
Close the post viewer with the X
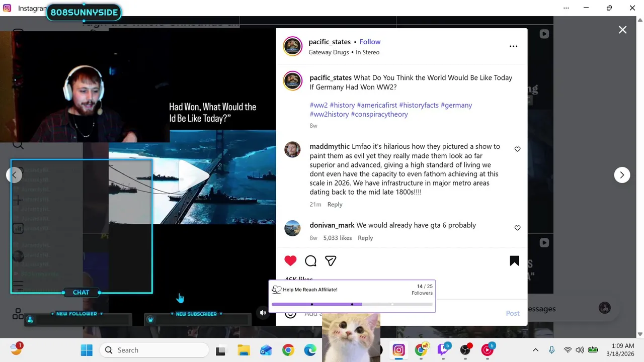[x=622, y=30]
